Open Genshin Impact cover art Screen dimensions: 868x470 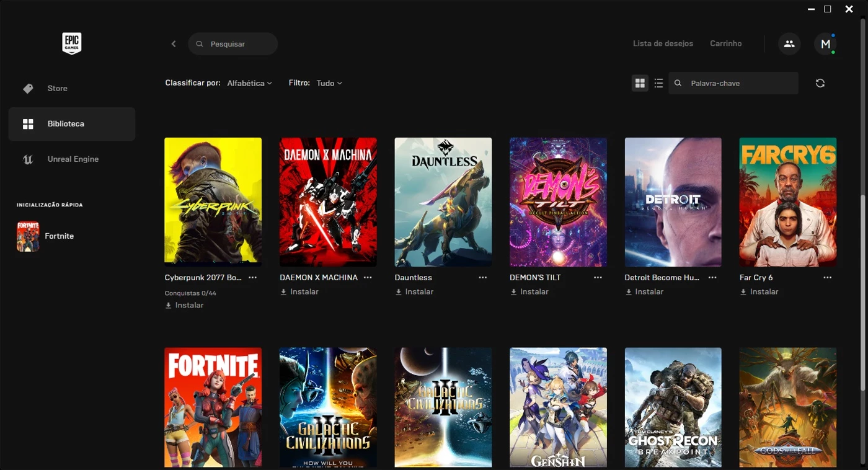click(x=558, y=407)
